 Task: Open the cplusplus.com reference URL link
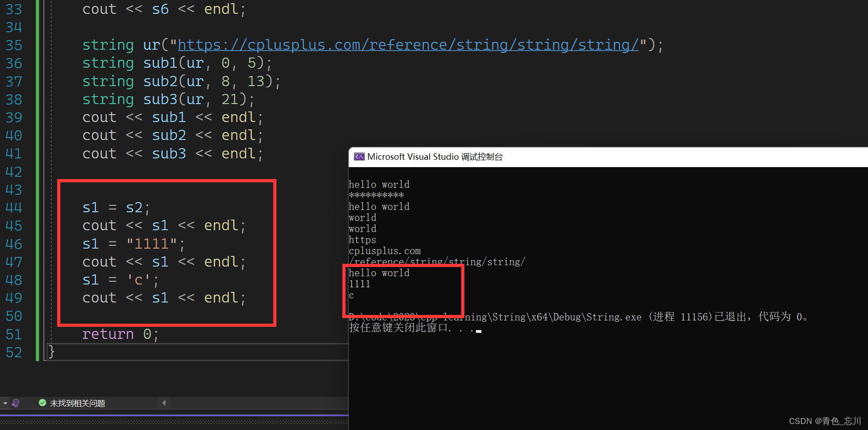click(408, 45)
